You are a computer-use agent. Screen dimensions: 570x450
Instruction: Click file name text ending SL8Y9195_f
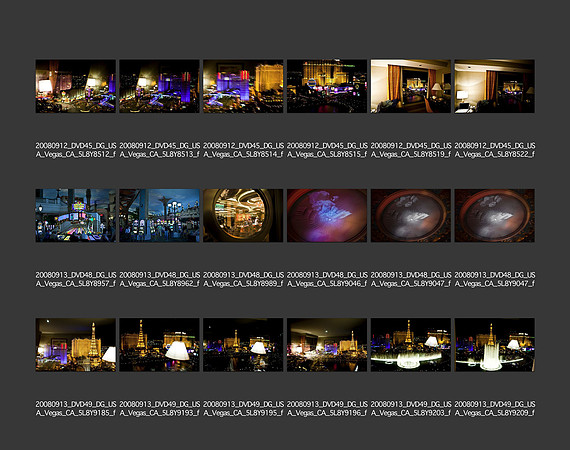[x=244, y=409]
